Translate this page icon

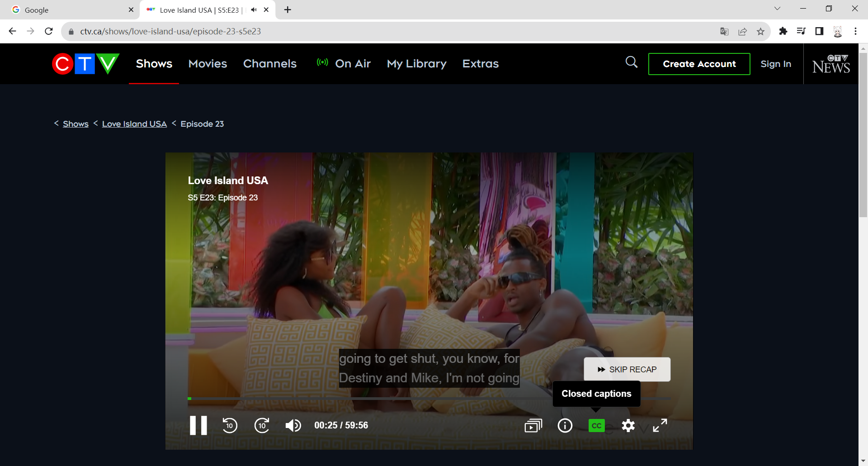[x=724, y=31]
